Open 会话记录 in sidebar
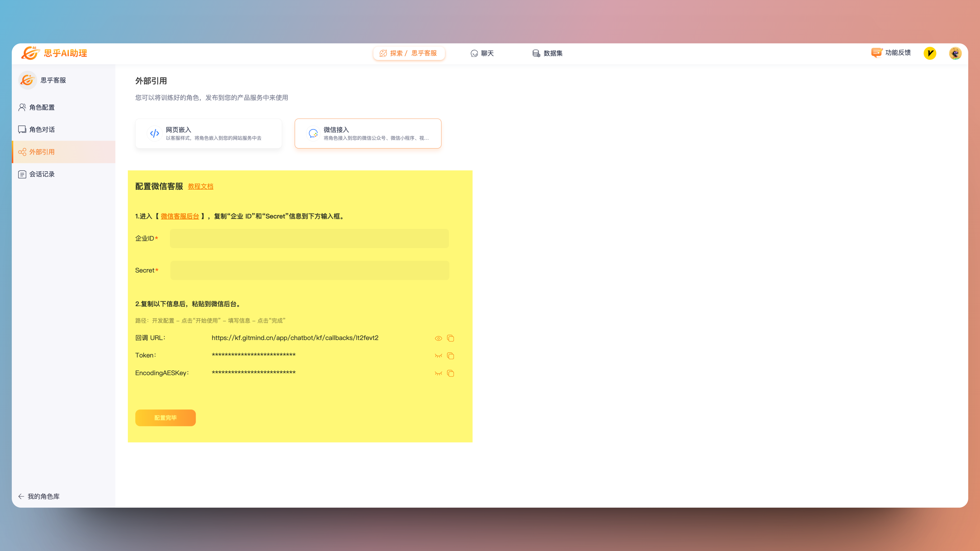 pos(42,174)
